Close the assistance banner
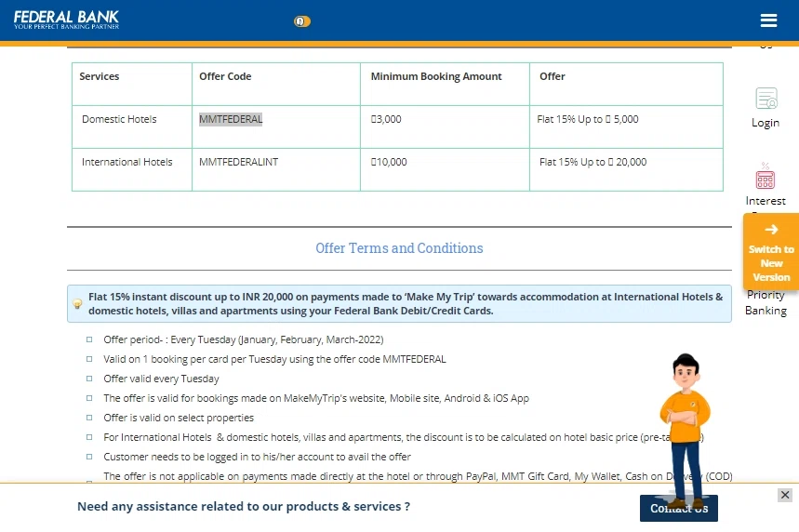The image size is (799, 532). pos(785,495)
